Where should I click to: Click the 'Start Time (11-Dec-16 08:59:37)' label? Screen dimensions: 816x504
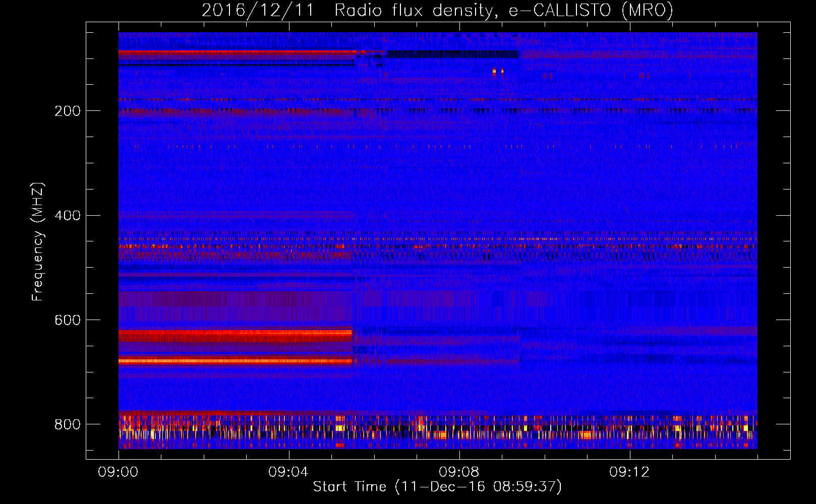pos(438,487)
